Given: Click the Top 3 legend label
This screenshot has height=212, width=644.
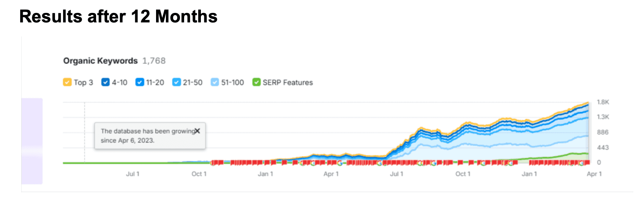Looking at the screenshot, I should [x=83, y=82].
